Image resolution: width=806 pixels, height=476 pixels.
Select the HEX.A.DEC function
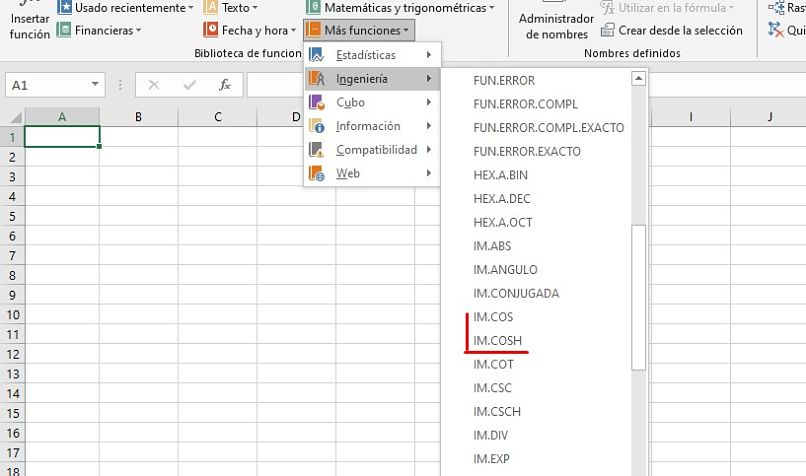click(502, 199)
